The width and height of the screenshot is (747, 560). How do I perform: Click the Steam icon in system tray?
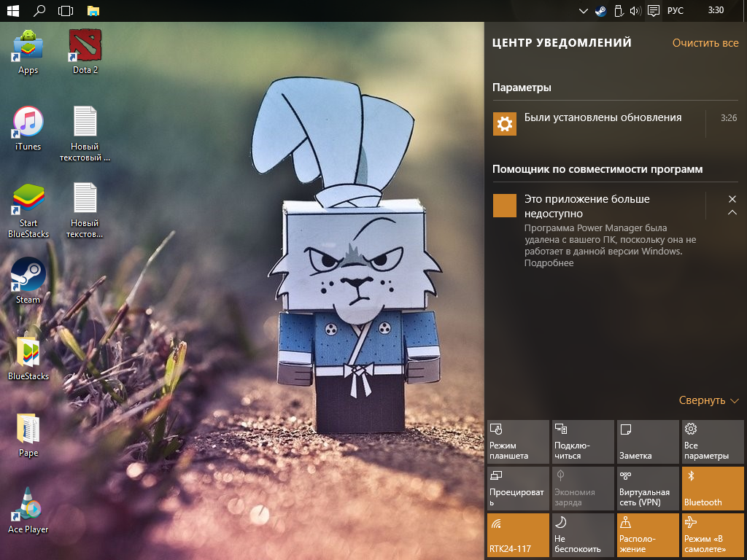pos(600,11)
